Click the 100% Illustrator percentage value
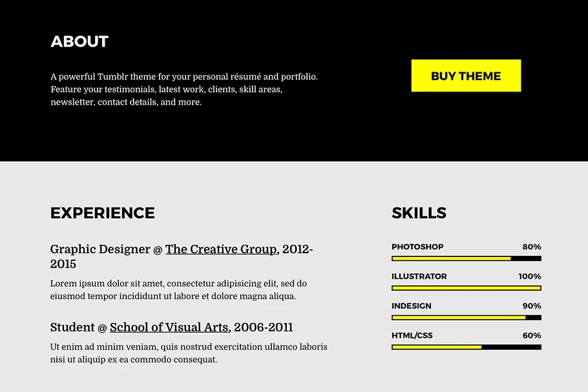 click(x=530, y=276)
